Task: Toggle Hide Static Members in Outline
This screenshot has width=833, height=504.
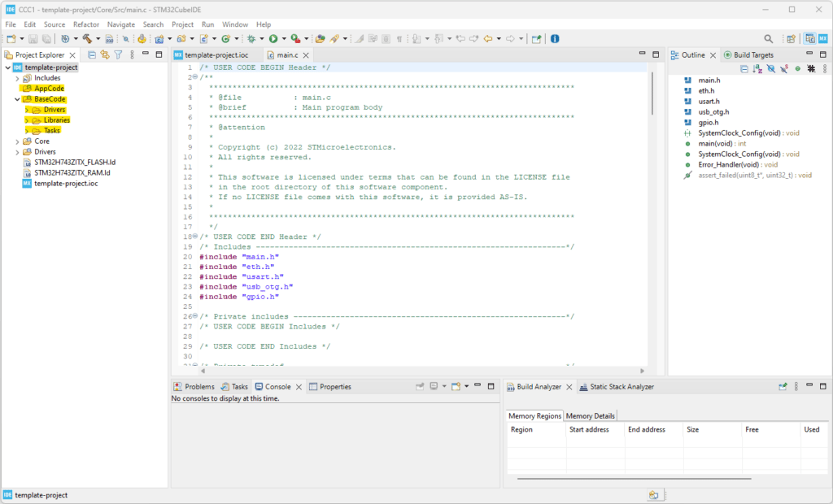Action: click(784, 69)
